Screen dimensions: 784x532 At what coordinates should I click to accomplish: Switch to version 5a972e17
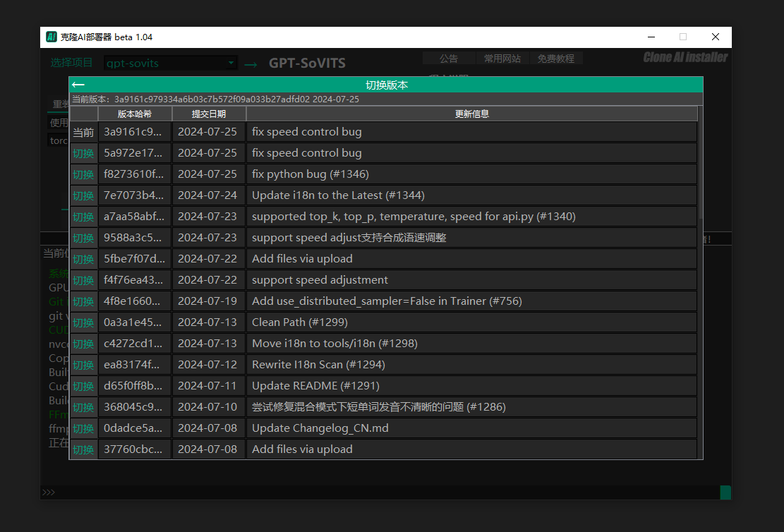[83, 153]
